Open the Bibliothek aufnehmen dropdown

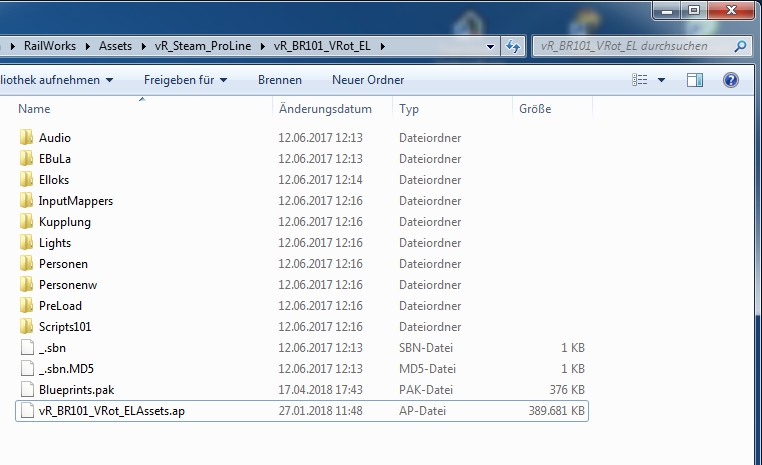pos(57,80)
